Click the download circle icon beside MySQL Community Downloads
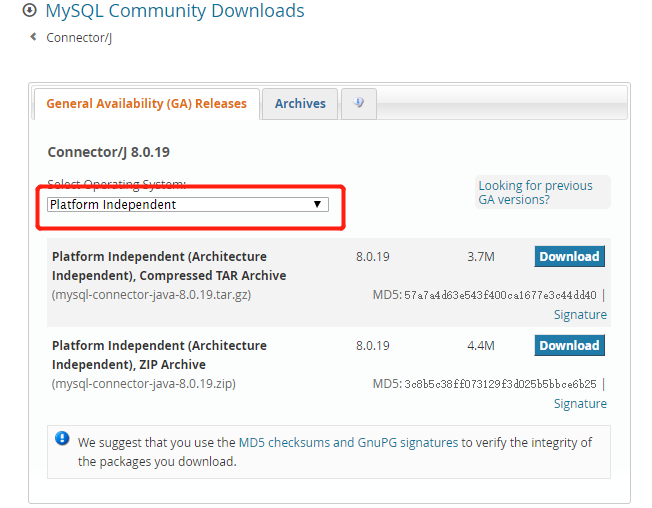This screenshot has width=652, height=508. point(30,10)
